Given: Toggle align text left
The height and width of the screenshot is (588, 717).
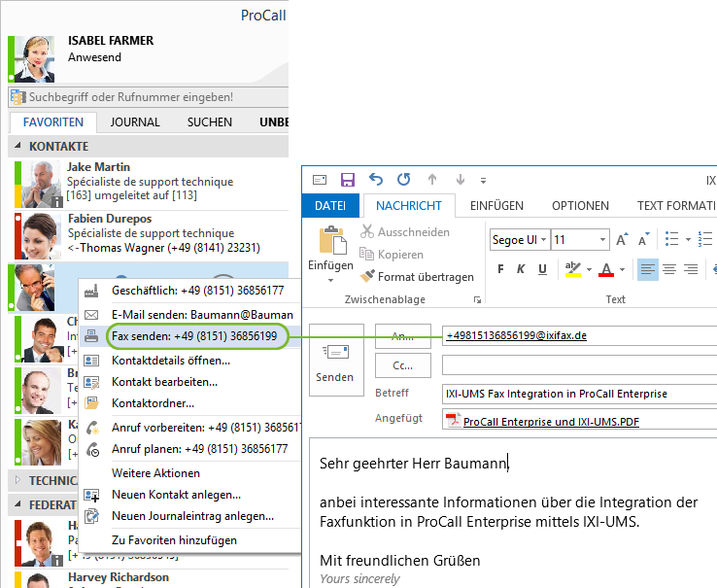Looking at the screenshot, I should [648, 269].
